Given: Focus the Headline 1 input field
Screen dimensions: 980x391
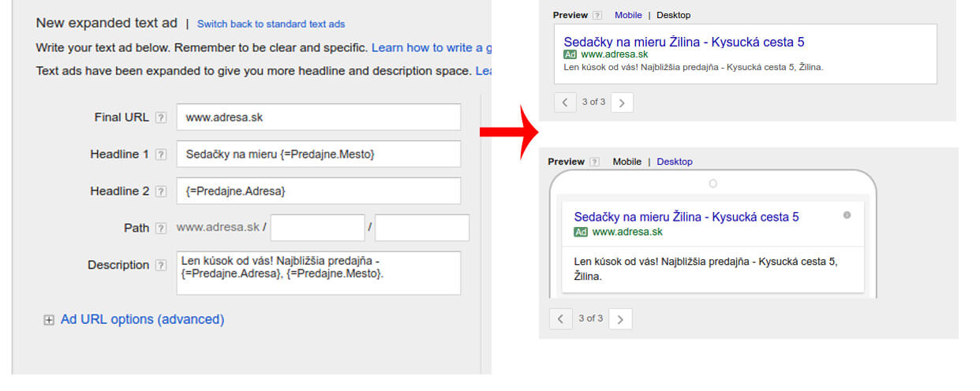Looking at the screenshot, I should 319,154.
